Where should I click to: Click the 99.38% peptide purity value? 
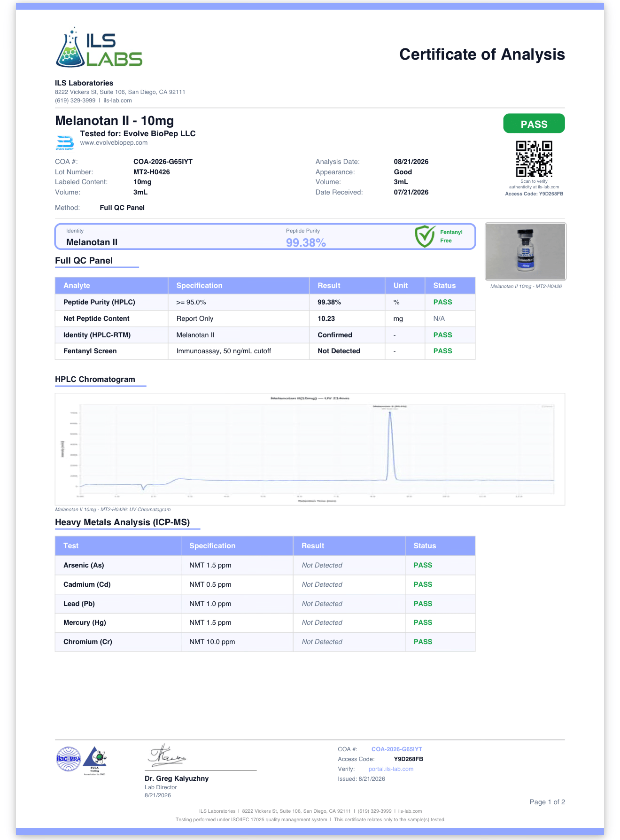pyautogui.click(x=306, y=242)
